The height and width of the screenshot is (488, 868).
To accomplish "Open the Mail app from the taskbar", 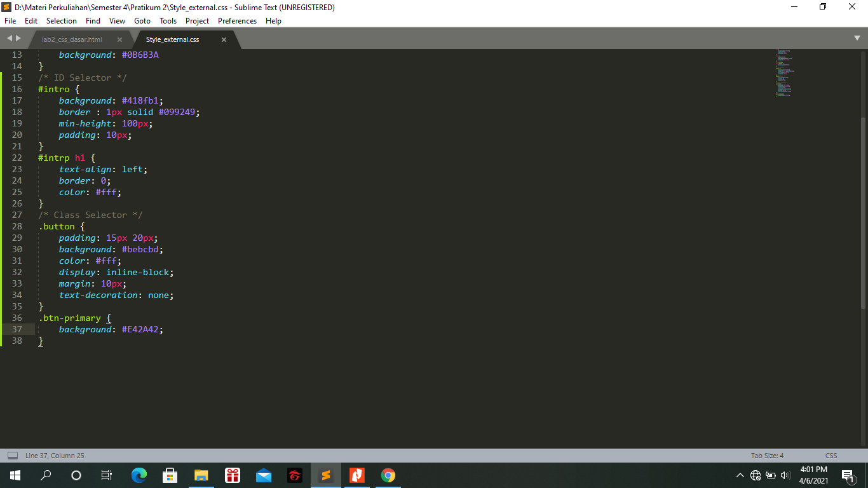I will pyautogui.click(x=264, y=475).
